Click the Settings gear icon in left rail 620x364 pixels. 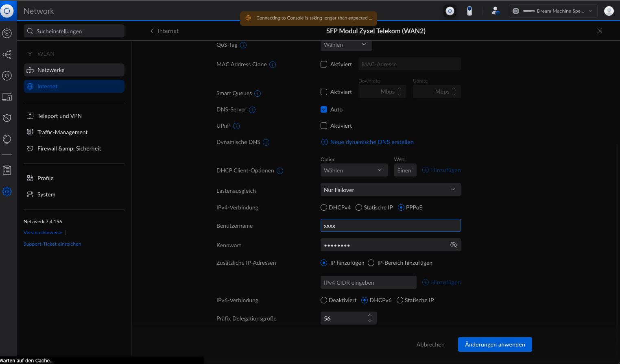pos(7,192)
